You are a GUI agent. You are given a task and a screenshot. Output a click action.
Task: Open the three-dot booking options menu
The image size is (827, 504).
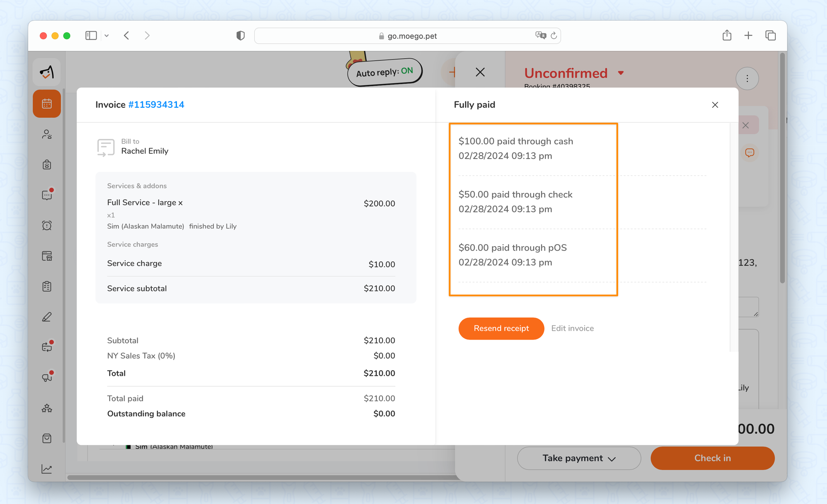tap(747, 78)
